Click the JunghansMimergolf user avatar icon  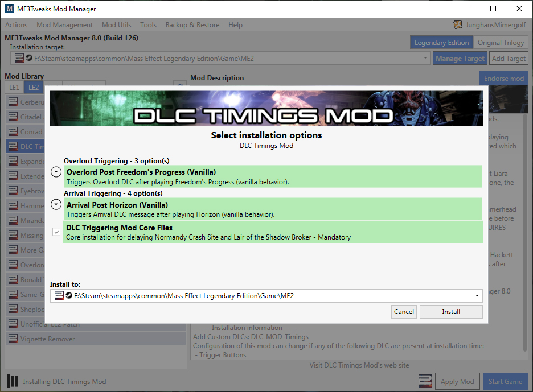click(458, 24)
